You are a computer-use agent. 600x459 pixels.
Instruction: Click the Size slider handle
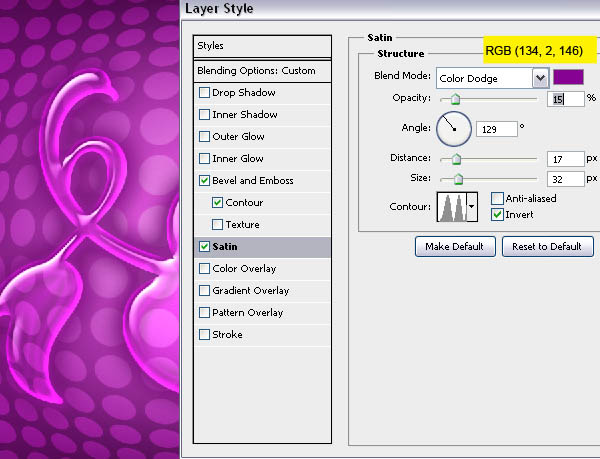[x=460, y=179]
